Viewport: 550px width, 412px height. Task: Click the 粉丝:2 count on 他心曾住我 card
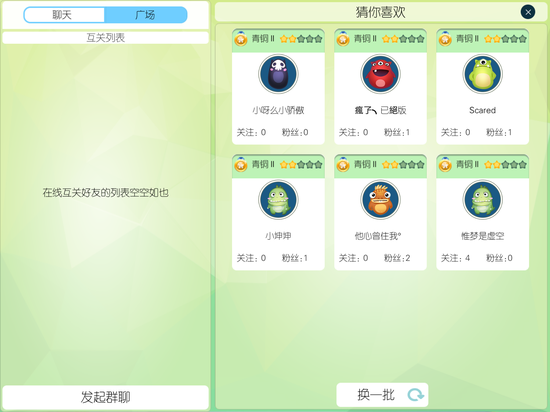coord(397,258)
